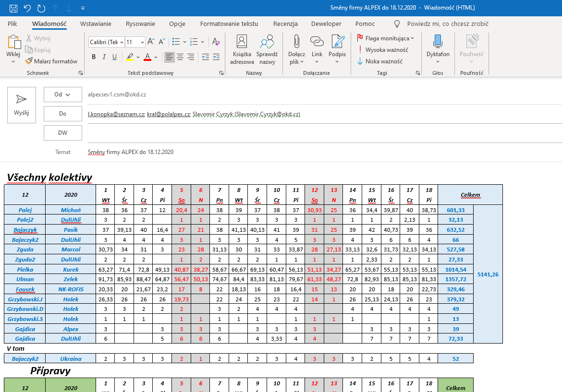Open the Flaga monitująca follow-up flag menu
Image resolution: width=562 pixels, height=392 pixels.
coord(385,38)
